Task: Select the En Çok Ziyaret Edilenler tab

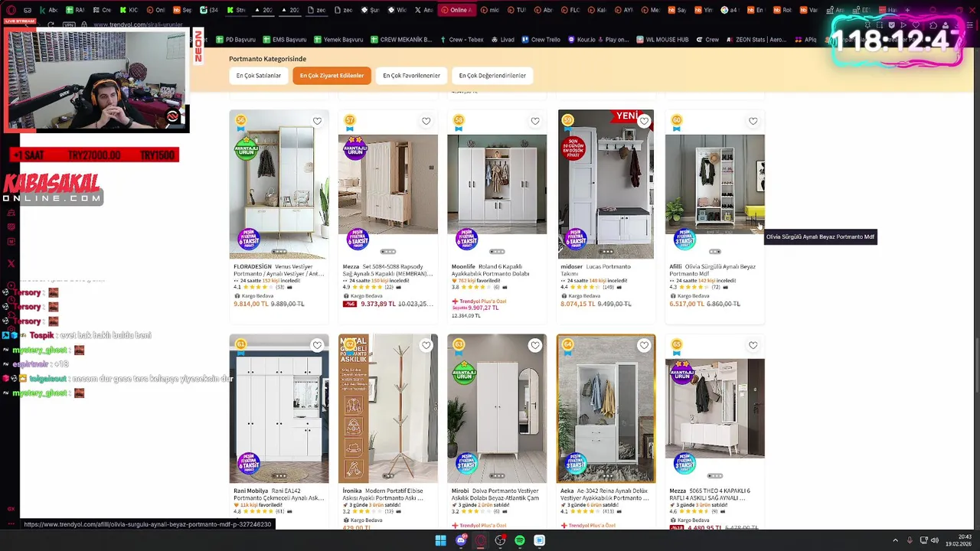Action: point(332,76)
